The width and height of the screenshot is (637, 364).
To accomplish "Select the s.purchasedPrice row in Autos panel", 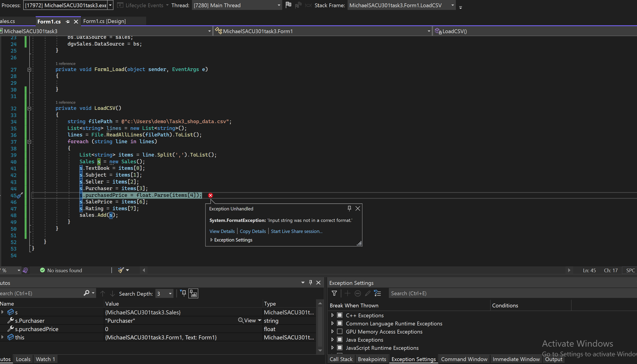I will coord(36,329).
